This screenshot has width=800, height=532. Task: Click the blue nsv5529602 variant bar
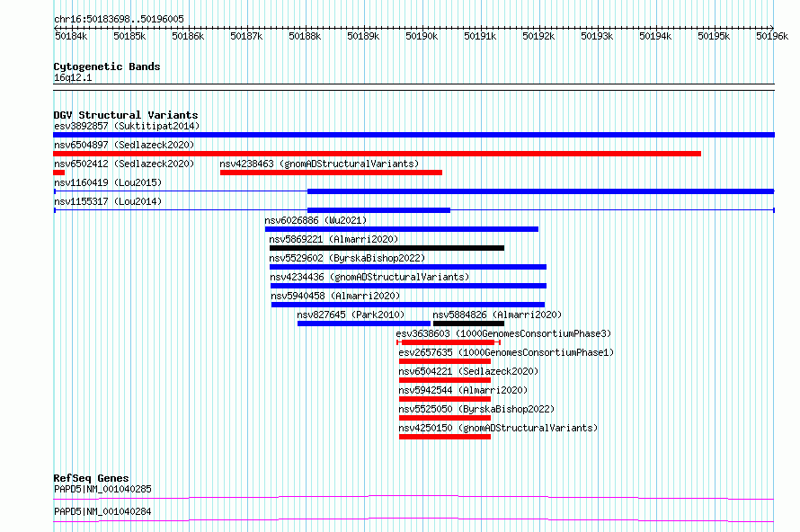click(408, 267)
